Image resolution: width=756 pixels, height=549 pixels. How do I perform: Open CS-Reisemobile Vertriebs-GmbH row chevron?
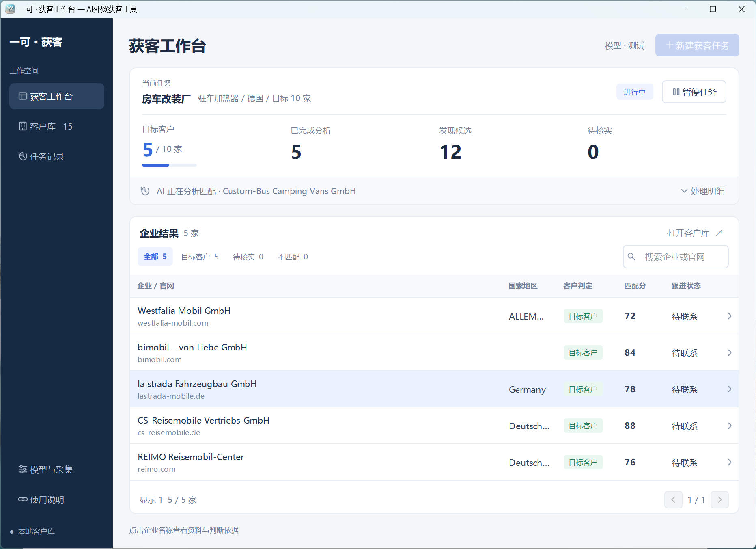pyautogui.click(x=730, y=426)
